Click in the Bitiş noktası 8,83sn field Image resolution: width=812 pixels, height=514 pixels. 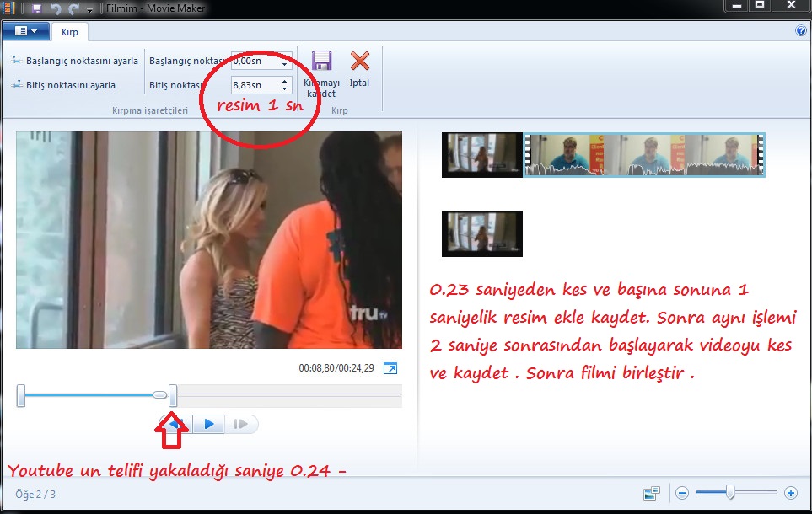(x=253, y=85)
